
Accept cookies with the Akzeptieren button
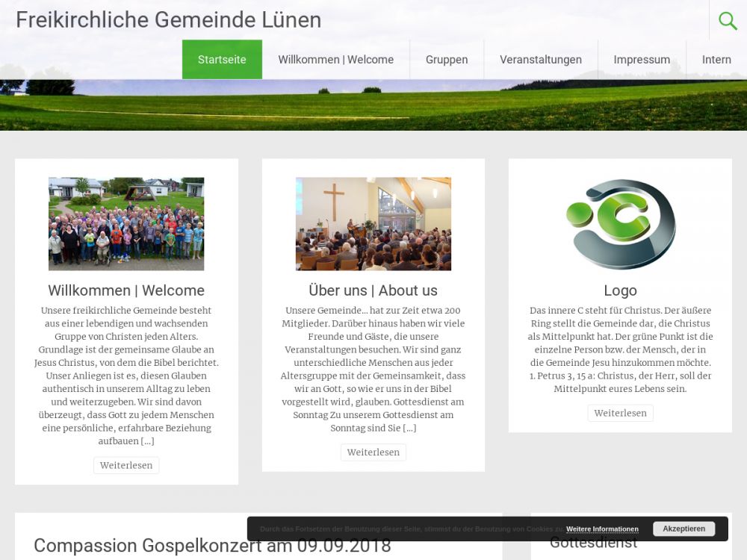click(x=684, y=529)
